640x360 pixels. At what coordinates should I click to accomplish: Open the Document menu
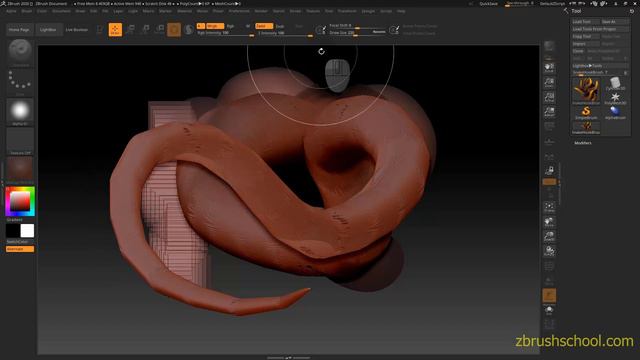[61, 11]
